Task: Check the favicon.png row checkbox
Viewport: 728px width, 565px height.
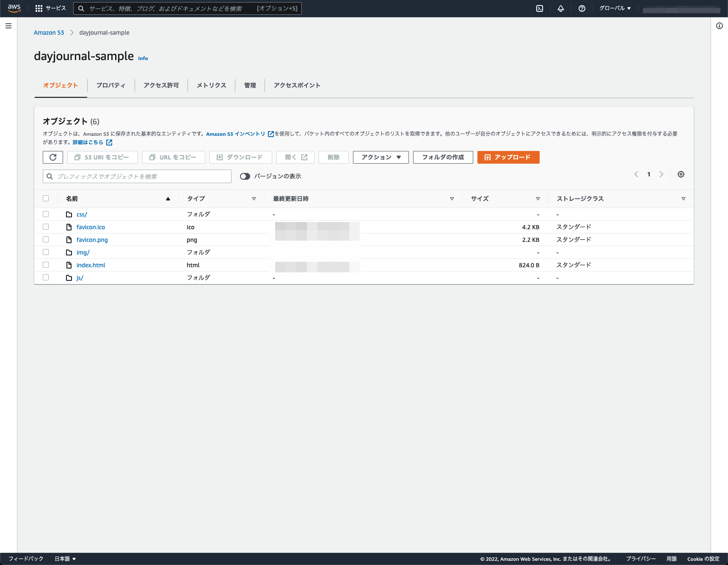Action: pyautogui.click(x=46, y=239)
